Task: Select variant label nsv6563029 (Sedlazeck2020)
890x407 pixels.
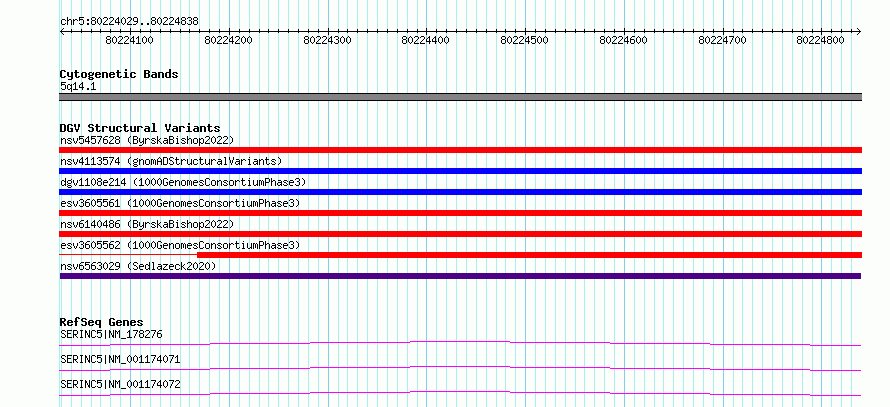Action: click(x=138, y=266)
